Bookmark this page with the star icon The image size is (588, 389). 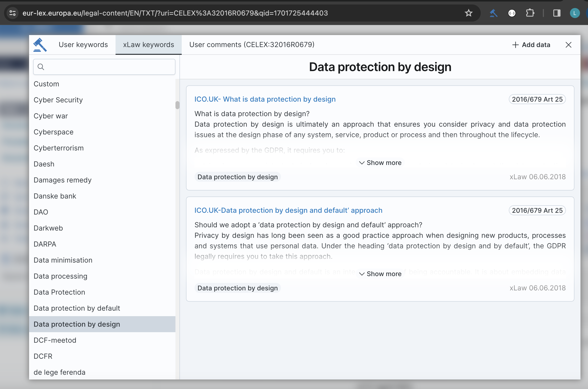click(468, 13)
